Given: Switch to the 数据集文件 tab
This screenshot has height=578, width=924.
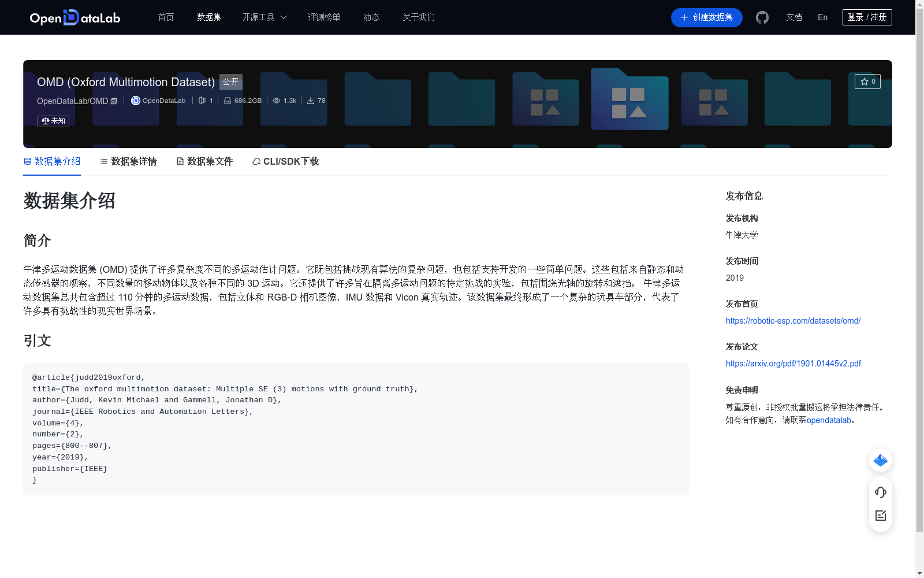Looking at the screenshot, I should (204, 161).
